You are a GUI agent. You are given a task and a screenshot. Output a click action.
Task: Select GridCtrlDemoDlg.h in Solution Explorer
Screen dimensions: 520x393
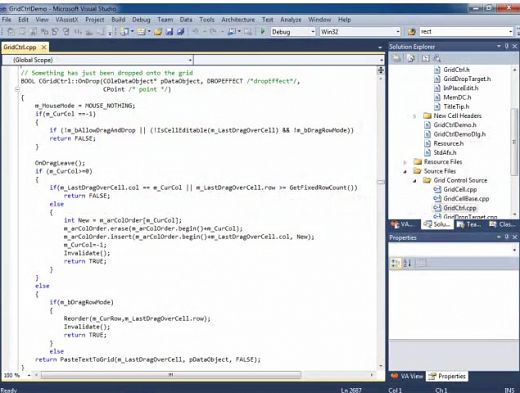point(459,134)
